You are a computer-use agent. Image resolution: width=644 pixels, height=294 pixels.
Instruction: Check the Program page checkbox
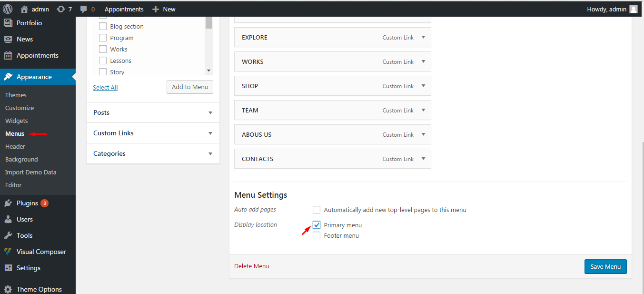tap(103, 38)
